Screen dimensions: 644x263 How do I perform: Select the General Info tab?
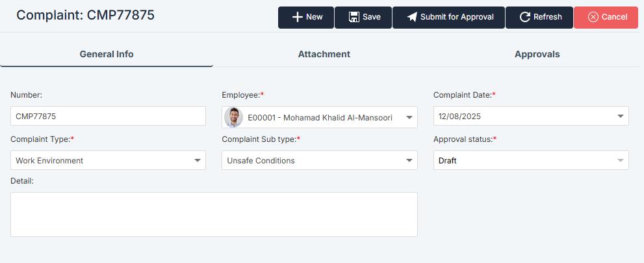pos(107,54)
